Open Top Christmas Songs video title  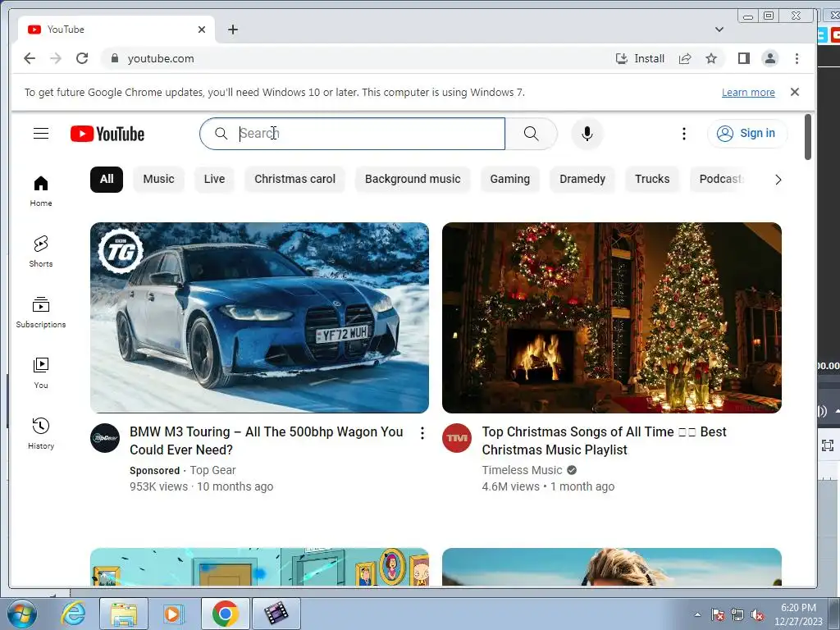605,441
